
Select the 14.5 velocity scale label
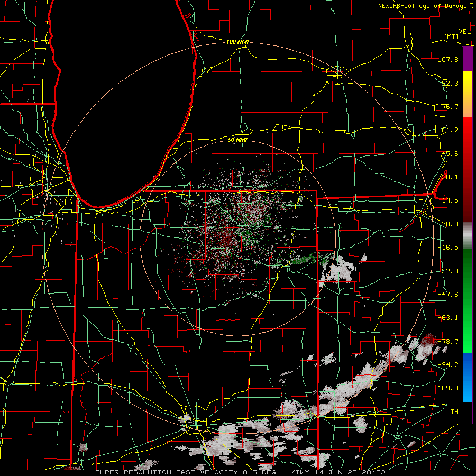(450, 200)
